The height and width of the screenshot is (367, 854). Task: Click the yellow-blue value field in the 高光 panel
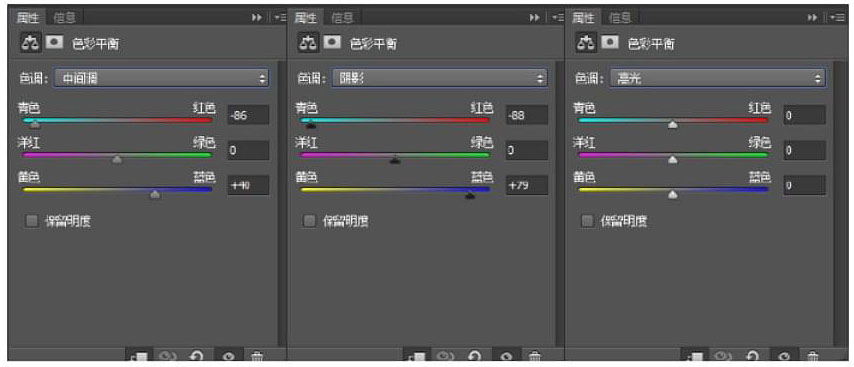click(x=804, y=185)
